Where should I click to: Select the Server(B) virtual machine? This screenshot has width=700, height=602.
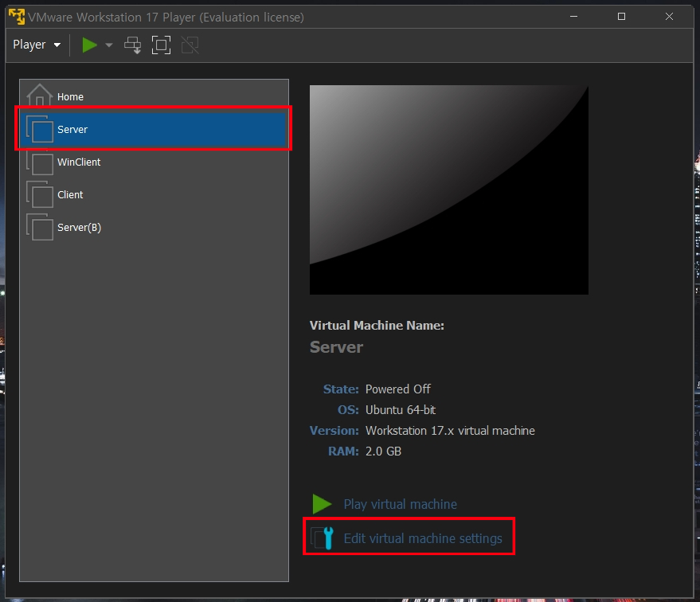pyautogui.click(x=154, y=227)
